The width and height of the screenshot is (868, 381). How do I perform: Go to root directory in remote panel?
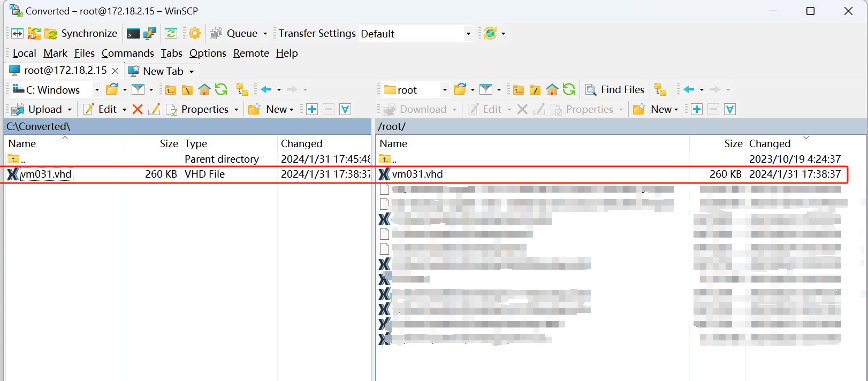[x=535, y=89]
